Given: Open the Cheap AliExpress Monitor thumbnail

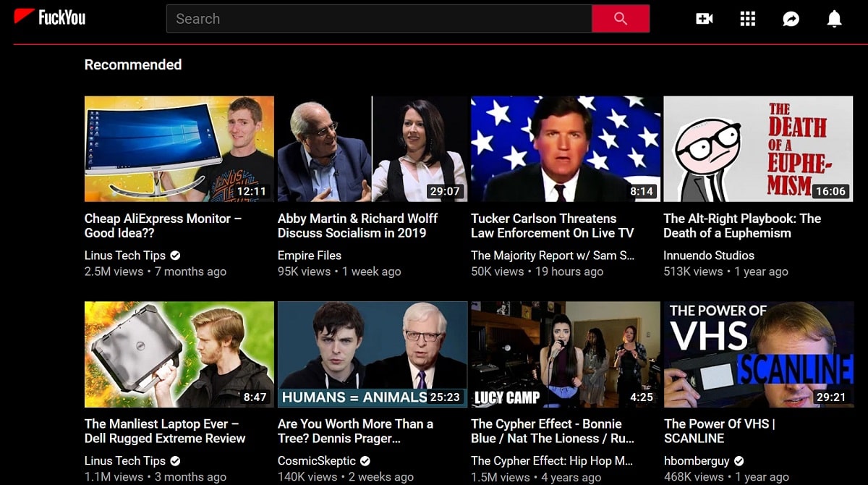Looking at the screenshot, I should (179, 149).
